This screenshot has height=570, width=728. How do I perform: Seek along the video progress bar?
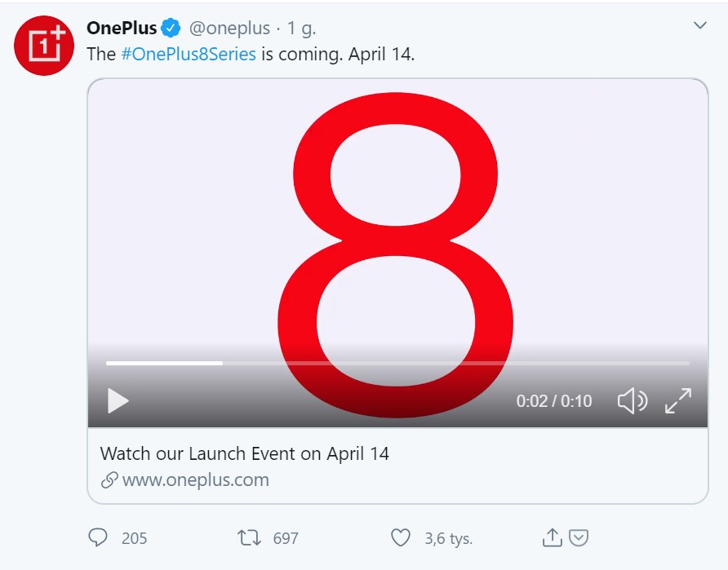[397, 363]
